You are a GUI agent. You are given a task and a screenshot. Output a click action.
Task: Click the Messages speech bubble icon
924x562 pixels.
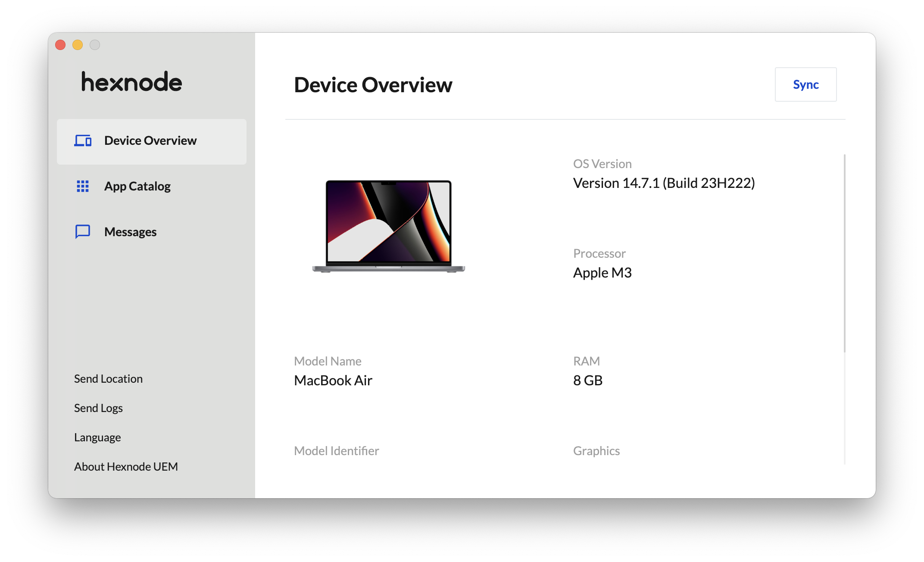point(83,231)
